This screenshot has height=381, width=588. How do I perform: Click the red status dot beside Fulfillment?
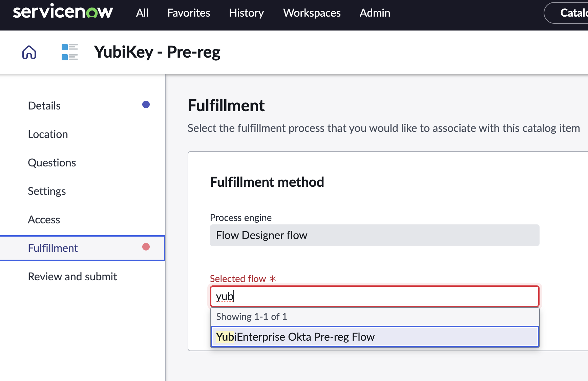(146, 247)
